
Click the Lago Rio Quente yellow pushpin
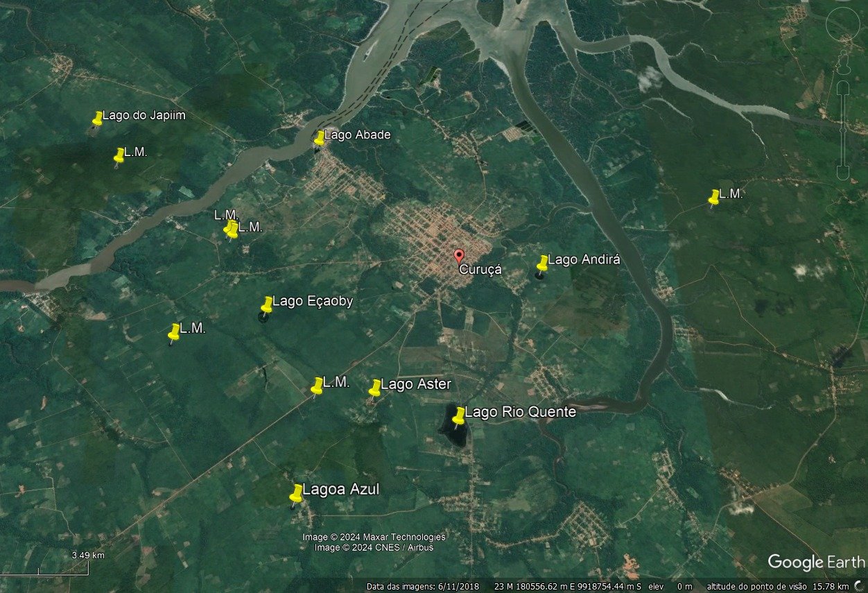pos(458,416)
